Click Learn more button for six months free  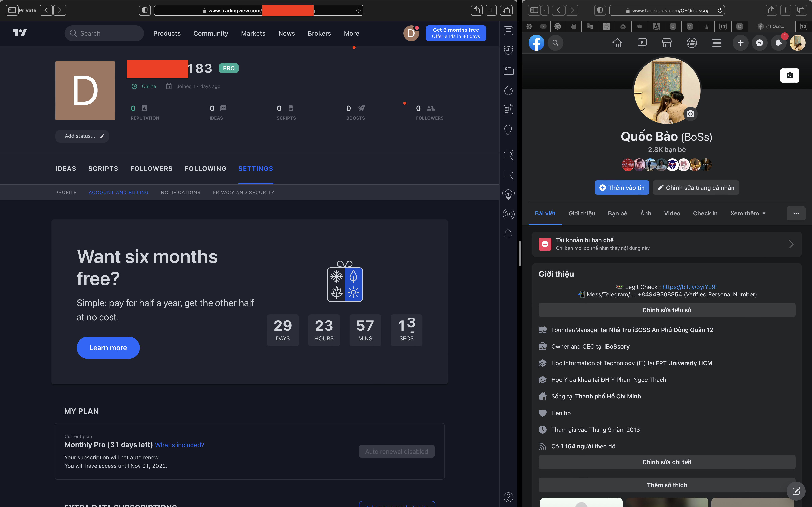click(x=108, y=347)
